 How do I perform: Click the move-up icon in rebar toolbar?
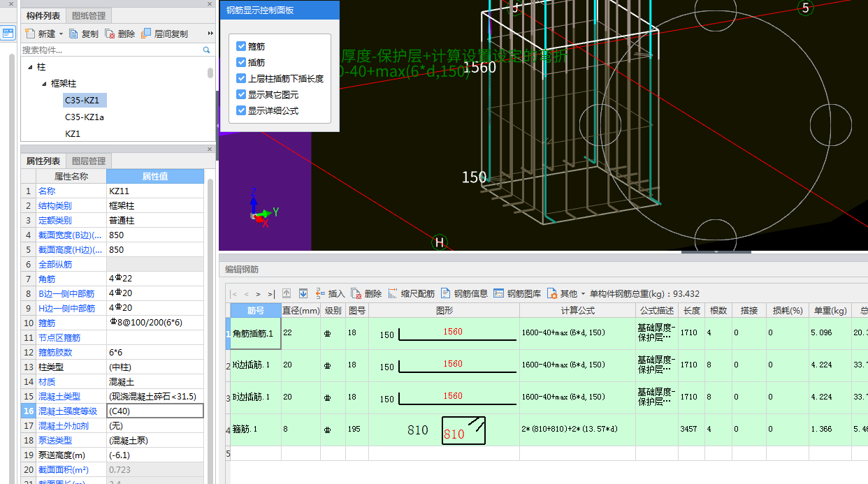(x=287, y=293)
